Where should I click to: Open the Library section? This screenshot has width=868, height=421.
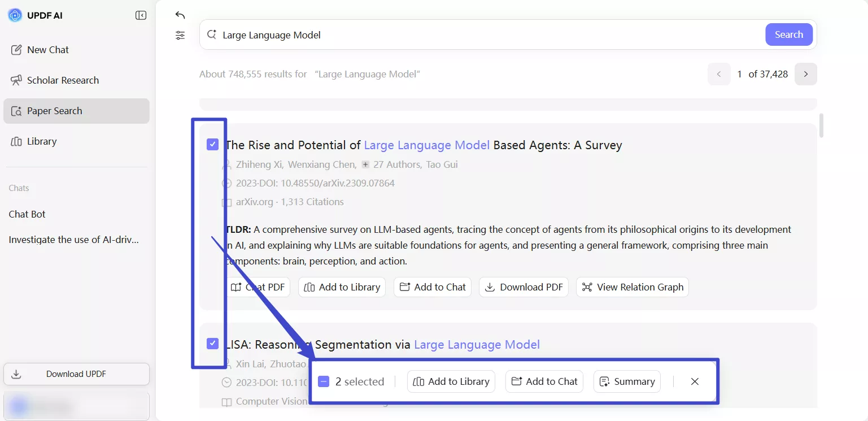42,141
